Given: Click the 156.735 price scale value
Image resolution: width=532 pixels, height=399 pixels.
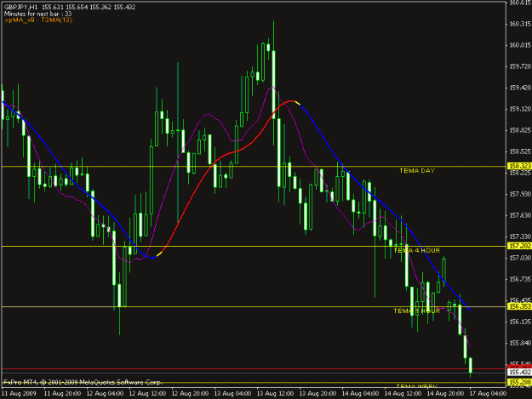Looking at the screenshot, I should pyautogui.click(x=519, y=279).
